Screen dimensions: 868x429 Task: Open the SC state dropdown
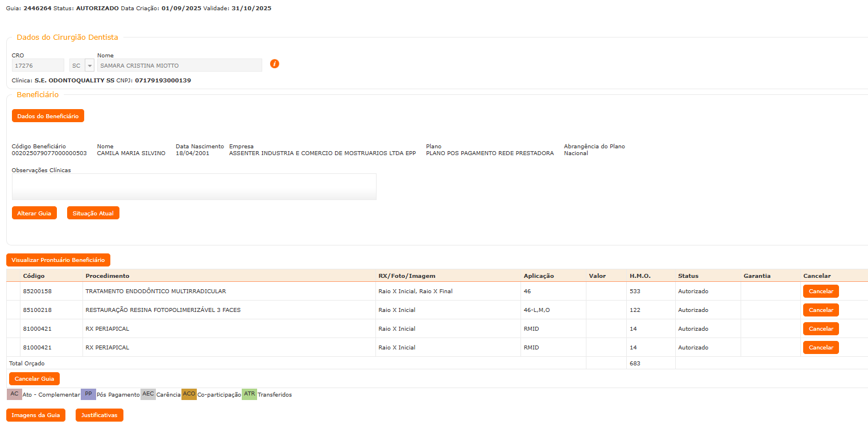pos(89,65)
